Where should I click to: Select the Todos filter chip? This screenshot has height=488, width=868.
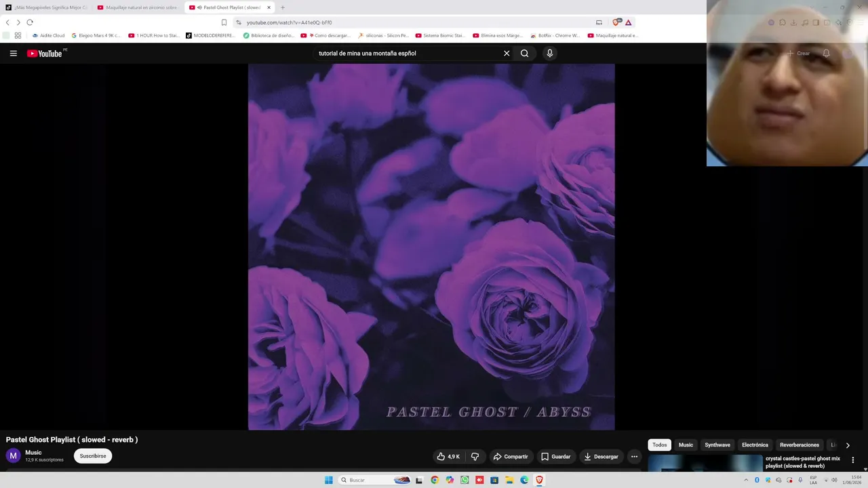point(660,445)
